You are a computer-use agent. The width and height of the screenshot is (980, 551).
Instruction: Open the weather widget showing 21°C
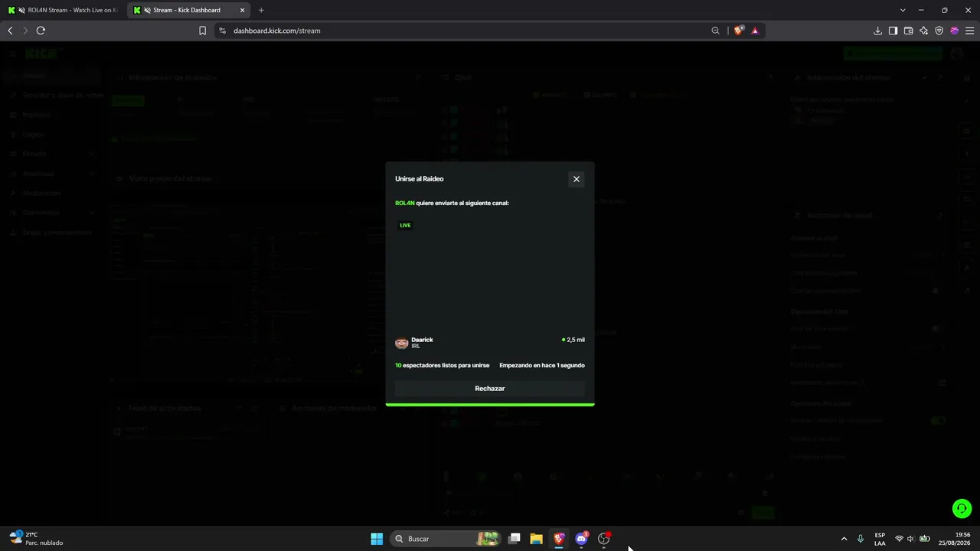click(x=37, y=539)
